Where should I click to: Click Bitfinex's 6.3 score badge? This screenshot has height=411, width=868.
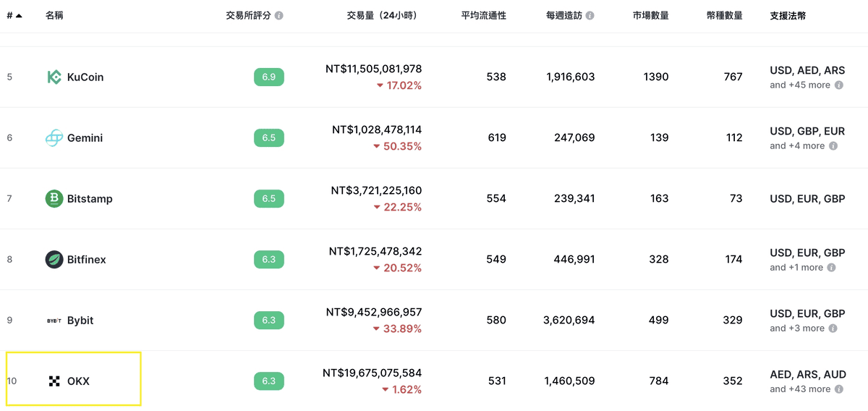(x=269, y=259)
